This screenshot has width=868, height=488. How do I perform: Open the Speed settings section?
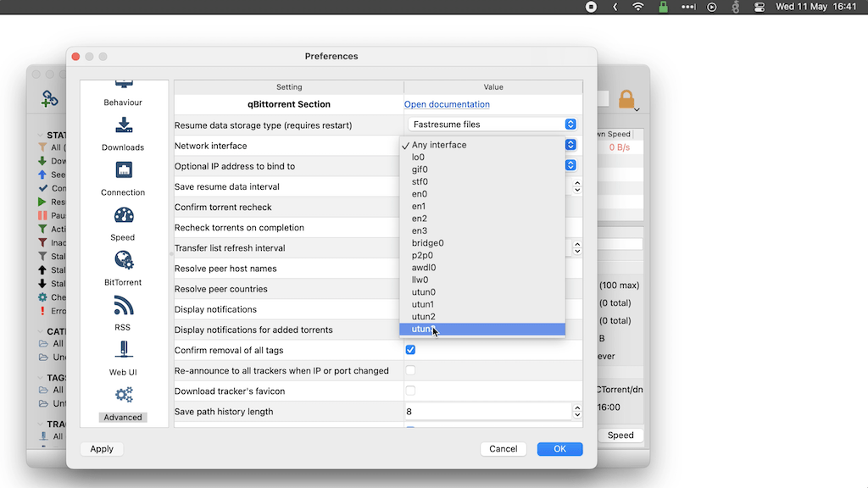pyautogui.click(x=122, y=222)
